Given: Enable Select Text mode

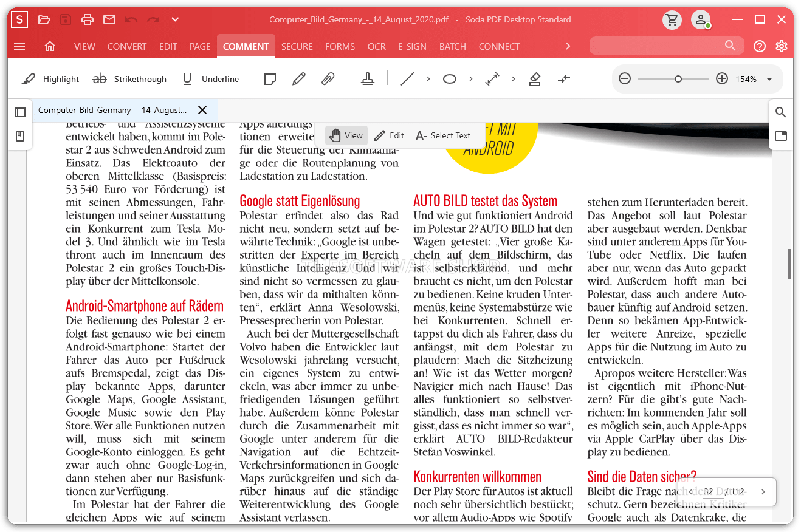Looking at the screenshot, I should pyautogui.click(x=443, y=135).
